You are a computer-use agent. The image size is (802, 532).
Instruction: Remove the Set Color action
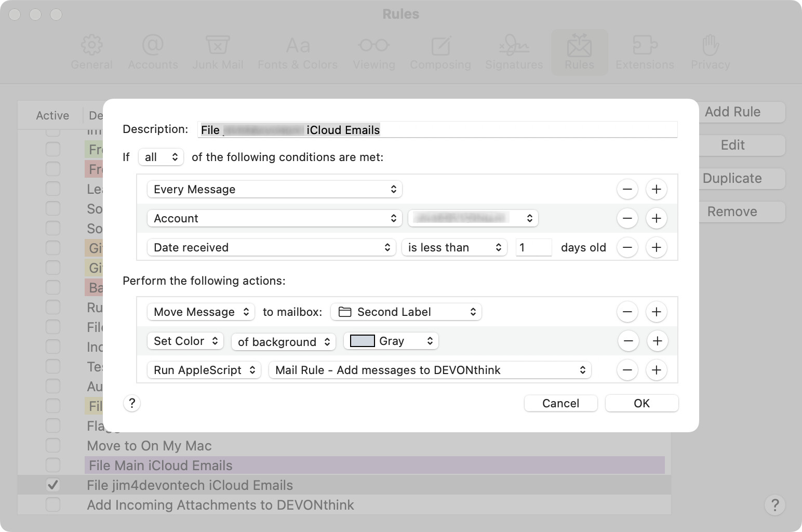pos(628,341)
